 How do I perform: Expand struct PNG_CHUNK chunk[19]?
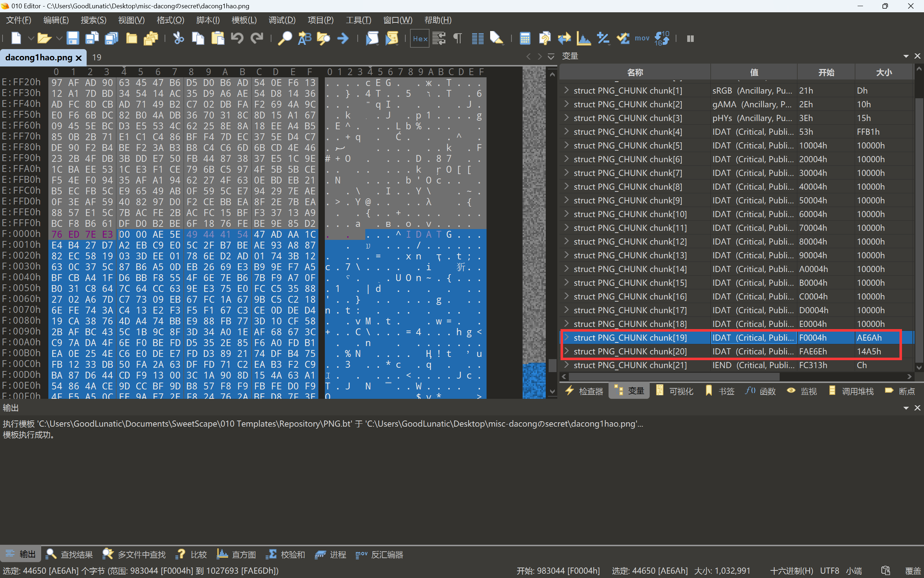click(567, 337)
